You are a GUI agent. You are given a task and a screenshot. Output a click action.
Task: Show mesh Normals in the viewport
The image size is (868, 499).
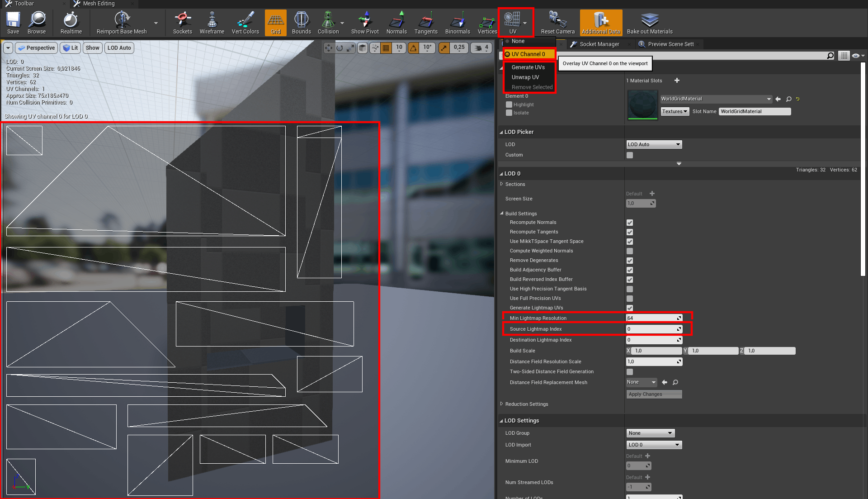[396, 23]
